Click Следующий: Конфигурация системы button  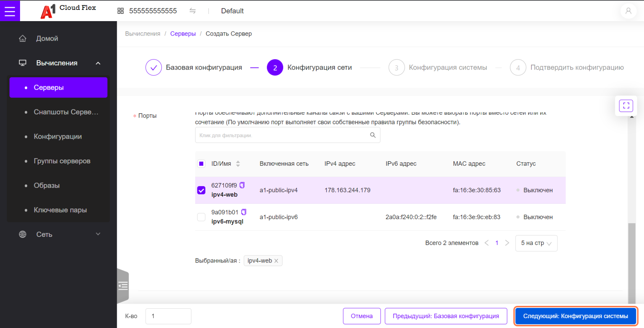pos(575,316)
